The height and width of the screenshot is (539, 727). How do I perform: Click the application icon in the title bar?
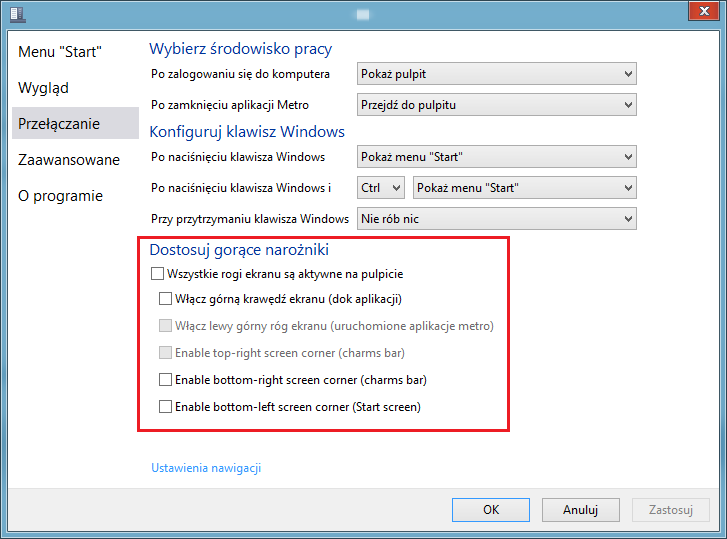tap(18, 15)
